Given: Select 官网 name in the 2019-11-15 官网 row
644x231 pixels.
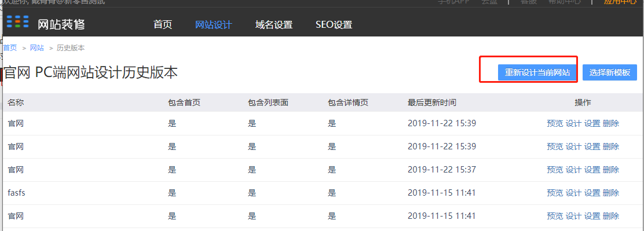Looking at the screenshot, I should (16, 216).
